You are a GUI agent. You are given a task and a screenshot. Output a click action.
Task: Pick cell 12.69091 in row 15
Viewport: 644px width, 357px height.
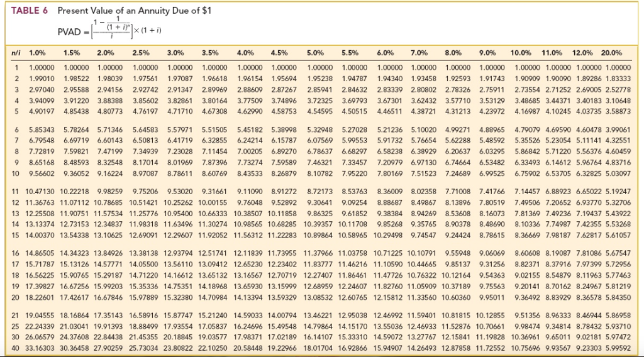click(144, 236)
